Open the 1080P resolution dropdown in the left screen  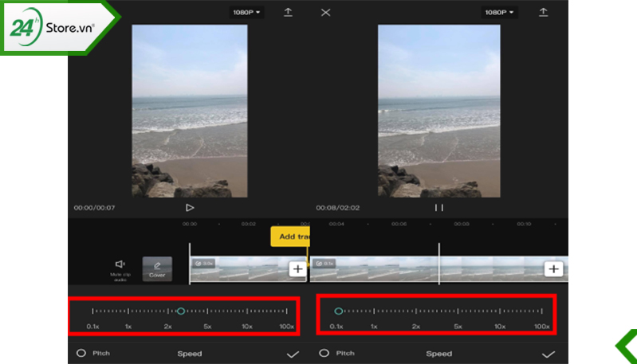(x=246, y=13)
